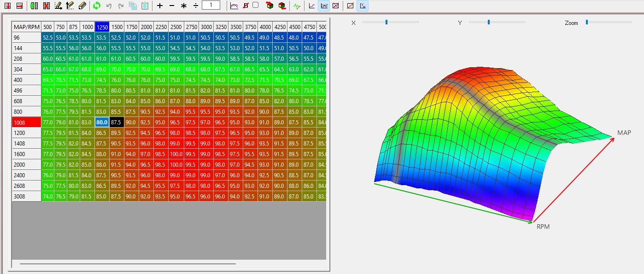The width and height of the screenshot is (644, 274).
Task: Click the RPM axis label in the 3D plot
Action: (x=543, y=227)
